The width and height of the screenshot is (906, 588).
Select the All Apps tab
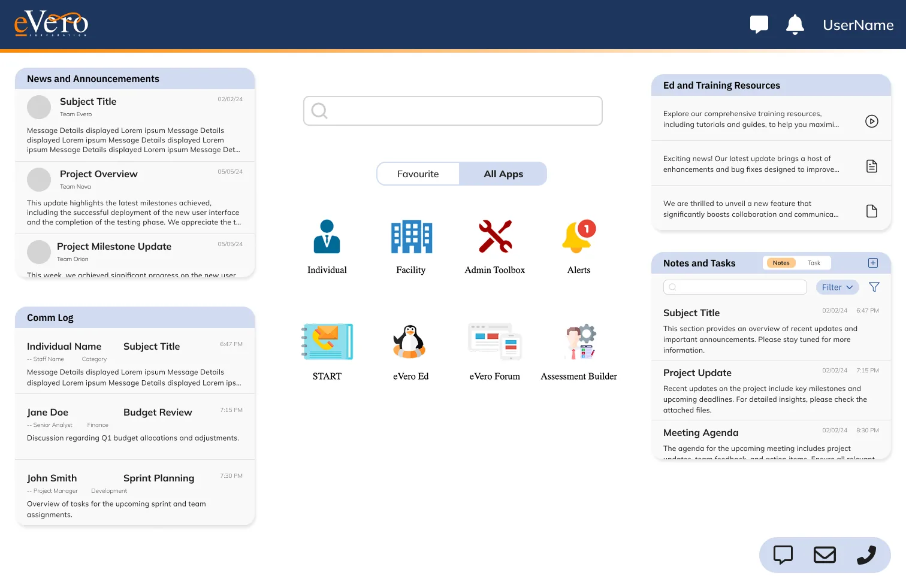pos(503,174)
